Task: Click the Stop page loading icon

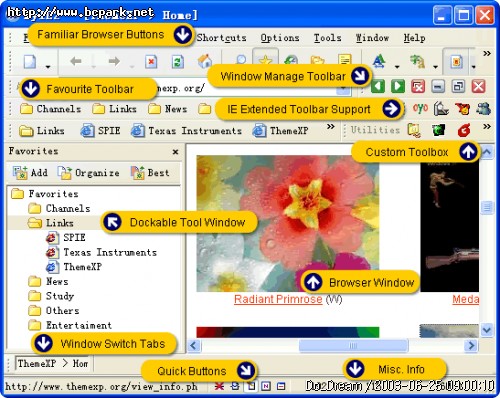Action: click(x=151, y=62)
